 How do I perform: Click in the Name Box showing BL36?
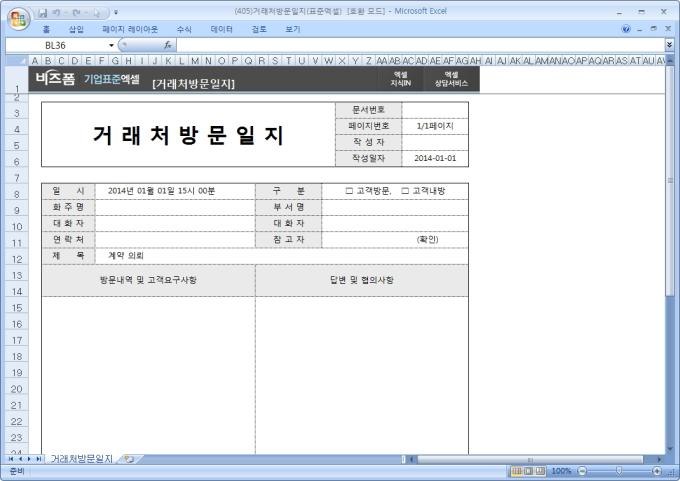pos(55,45)
